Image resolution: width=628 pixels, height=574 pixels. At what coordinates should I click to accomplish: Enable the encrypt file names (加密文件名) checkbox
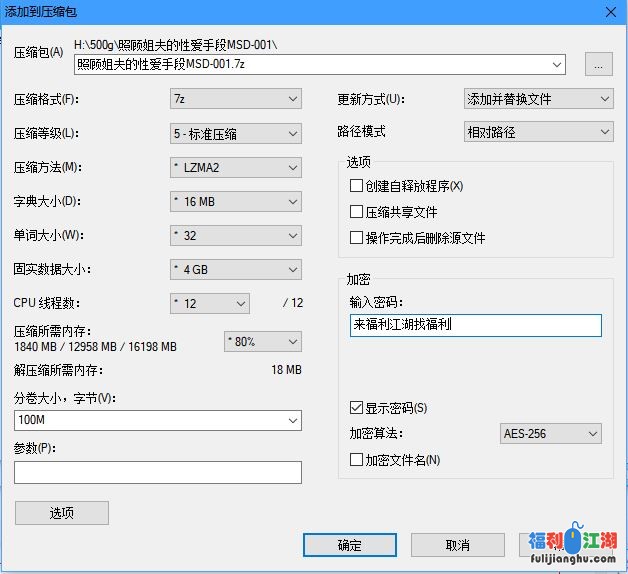point(356,460)
